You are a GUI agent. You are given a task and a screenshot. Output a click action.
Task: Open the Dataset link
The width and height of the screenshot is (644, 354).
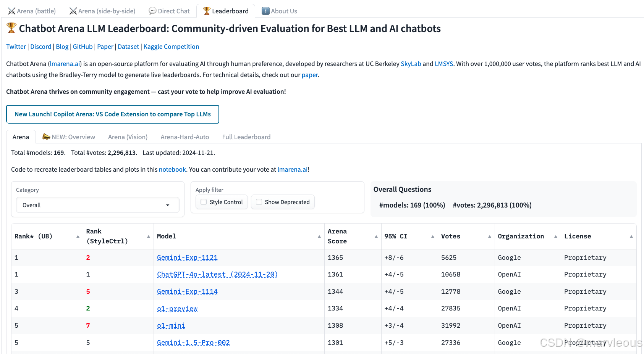[x=128, y=47]
